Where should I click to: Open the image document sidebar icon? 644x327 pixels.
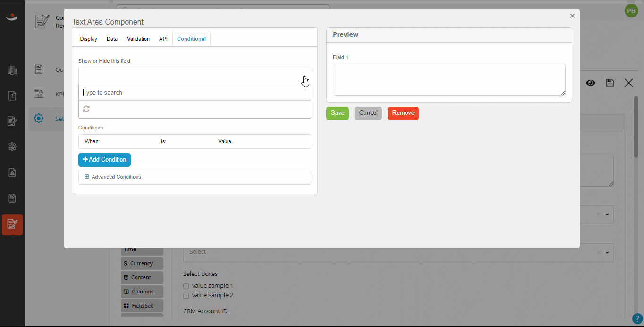(x=12, y=172)
